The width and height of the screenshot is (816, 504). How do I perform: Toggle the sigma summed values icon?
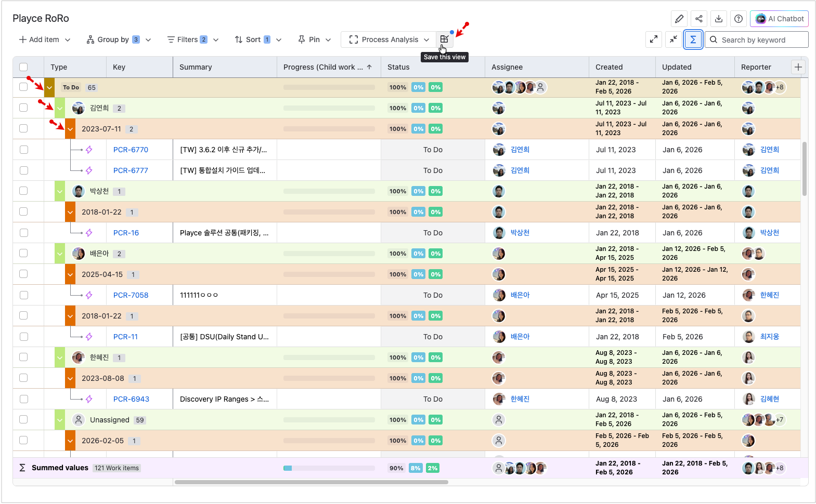point(693,39)
